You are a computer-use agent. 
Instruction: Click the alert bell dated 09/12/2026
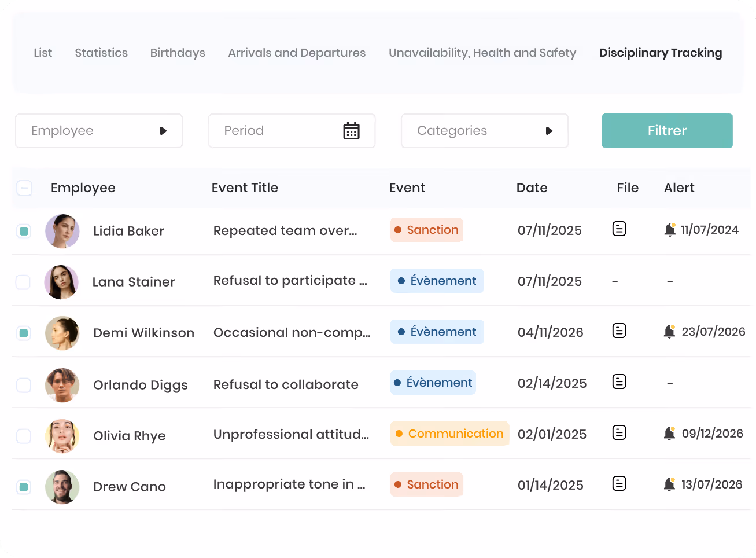click(x=670, y=434)
